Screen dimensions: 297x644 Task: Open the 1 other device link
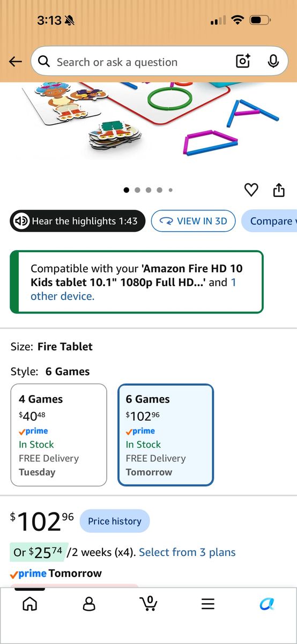133,289
